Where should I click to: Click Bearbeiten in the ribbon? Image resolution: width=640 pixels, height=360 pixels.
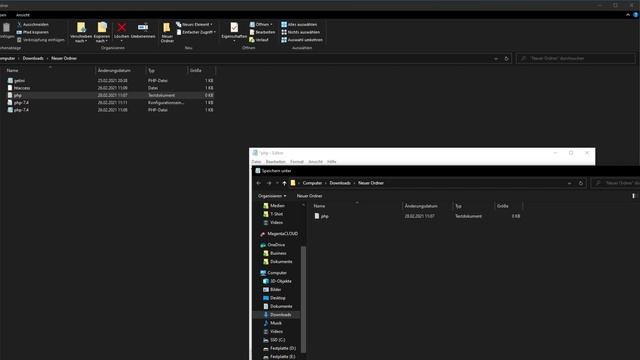[262, 32]
